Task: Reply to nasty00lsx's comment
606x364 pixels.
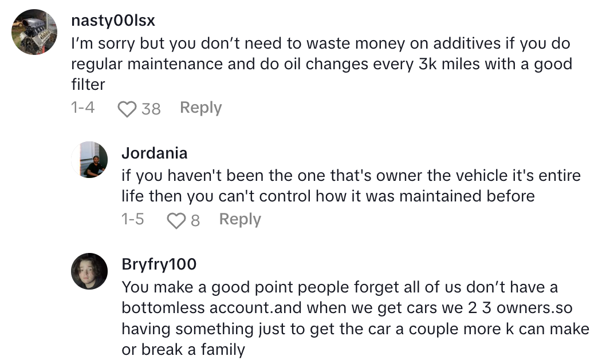Action: click(x=200, y=108)
